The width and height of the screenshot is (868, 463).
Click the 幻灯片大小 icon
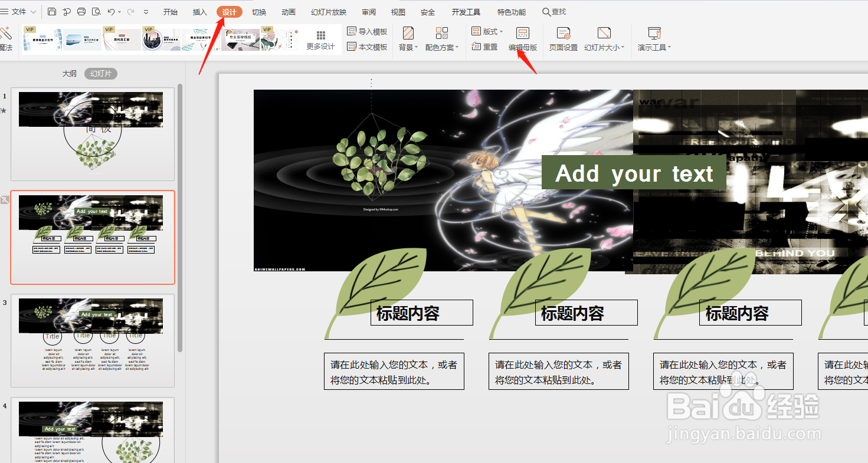[604, 33]
